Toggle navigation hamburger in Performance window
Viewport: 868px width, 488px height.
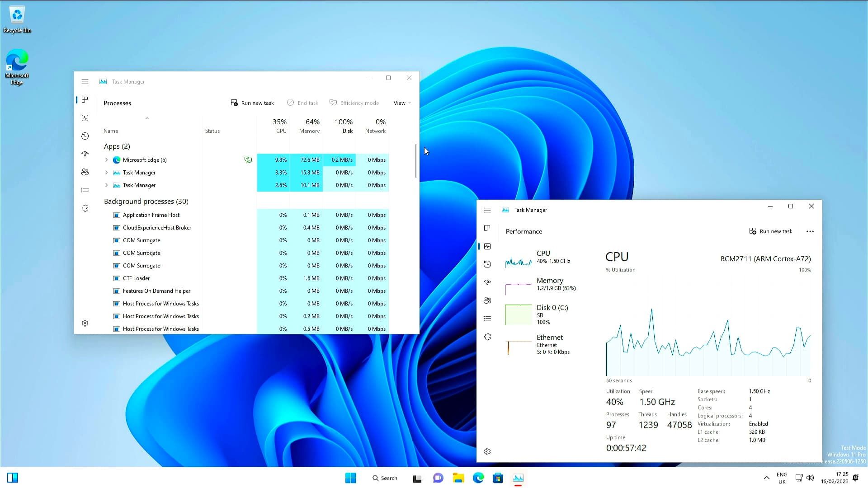click(487, 210)
